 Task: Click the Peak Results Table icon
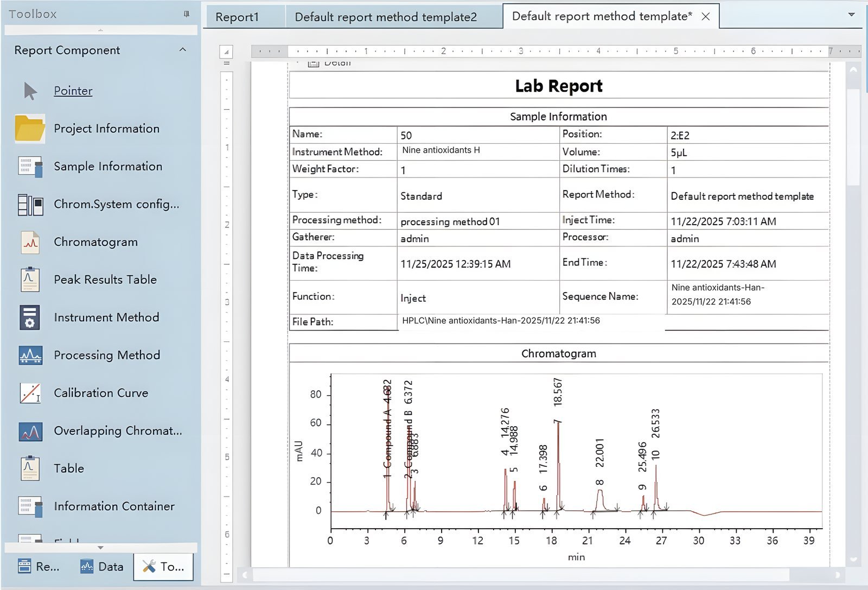(x=30, y=280)
